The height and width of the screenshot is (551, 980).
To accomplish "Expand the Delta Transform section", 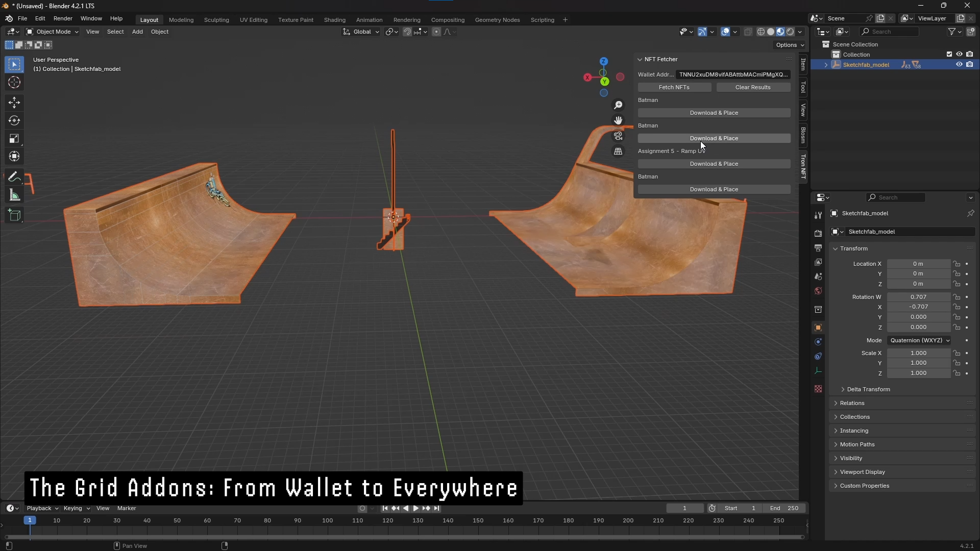I will pos(868,389).
